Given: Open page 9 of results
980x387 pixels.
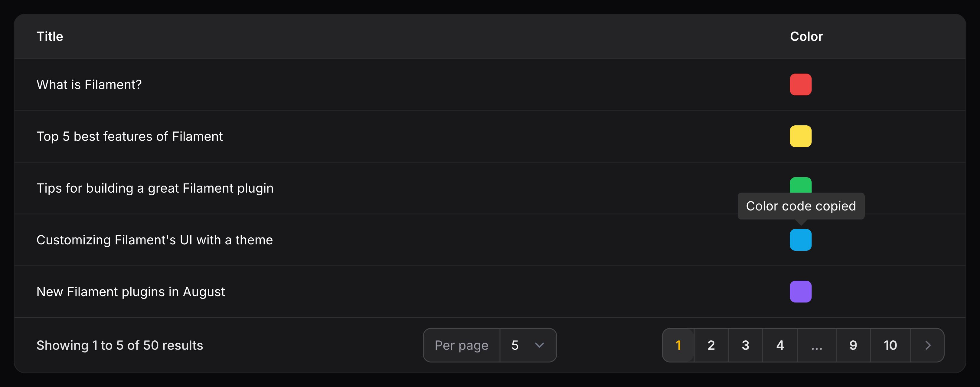Looking at the screenshot, I should pyautogui.click(x=853, y=345).
